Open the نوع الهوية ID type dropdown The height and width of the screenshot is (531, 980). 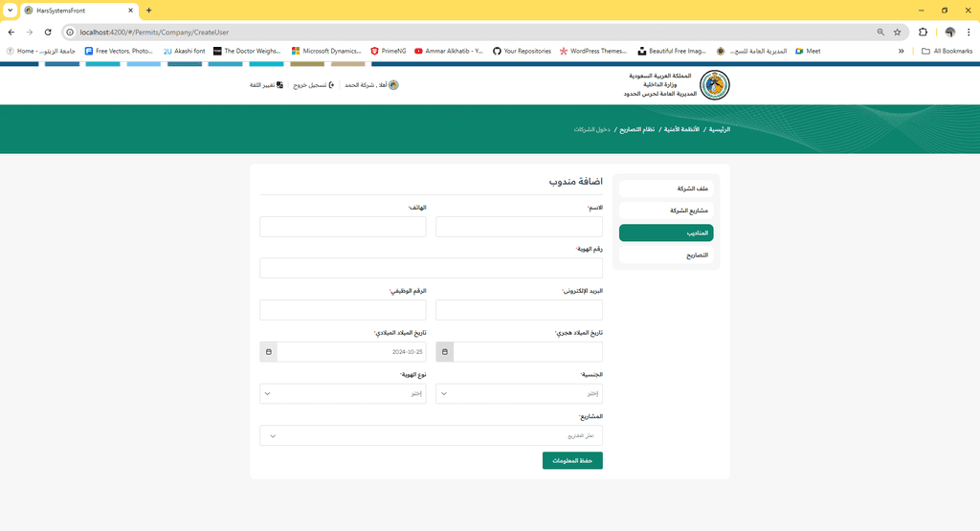click(x=344, y=393)
